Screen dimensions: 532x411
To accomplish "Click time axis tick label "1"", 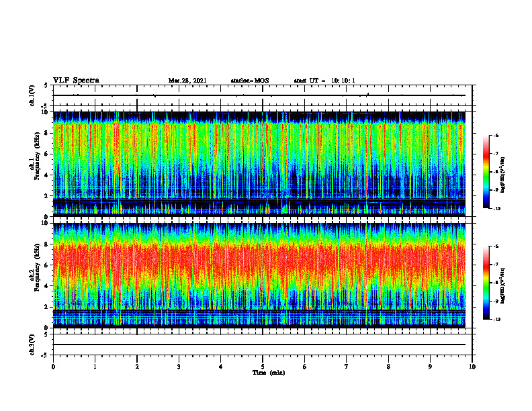I will [x=95, y=367].
